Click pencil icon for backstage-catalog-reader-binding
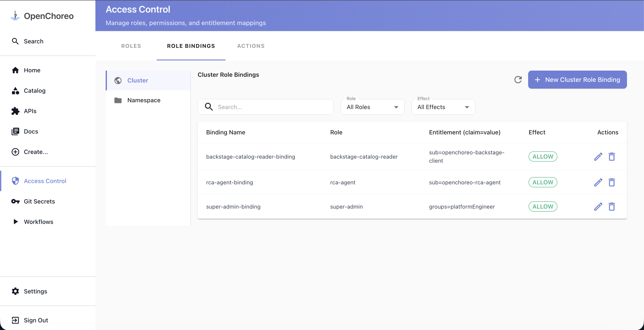Viewport: 644px width, 330px height. pos(598,157)
